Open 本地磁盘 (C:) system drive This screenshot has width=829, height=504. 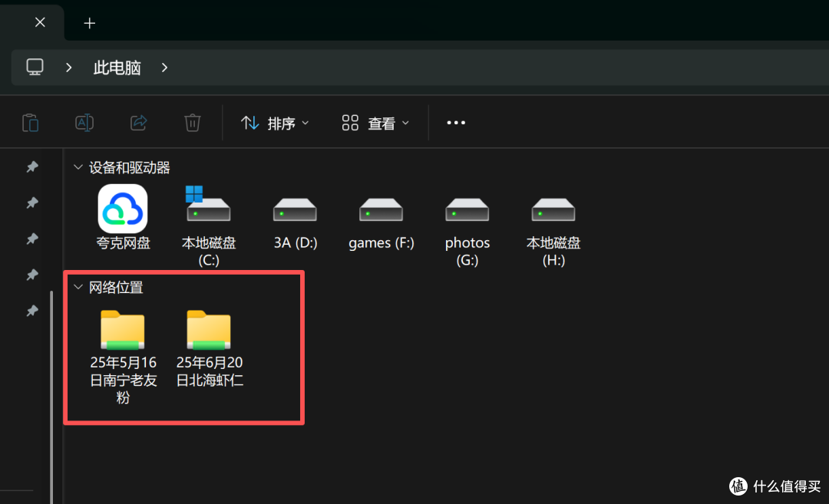click(208, 226)
